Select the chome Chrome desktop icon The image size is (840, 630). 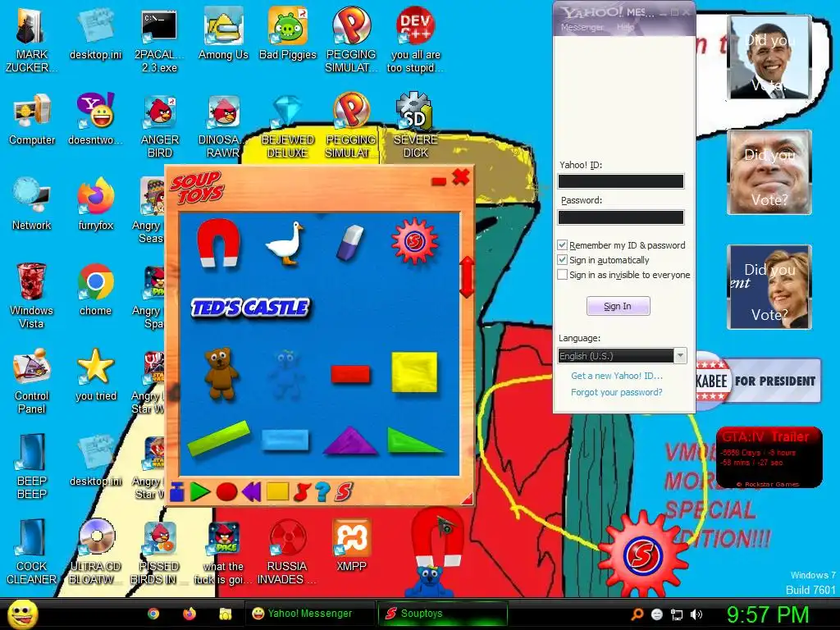point(95,290)
